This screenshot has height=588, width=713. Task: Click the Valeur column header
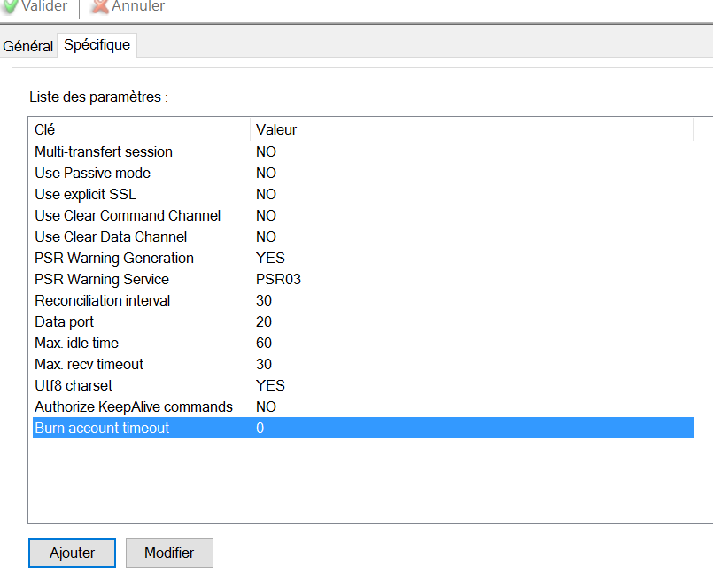pos(469,129)
